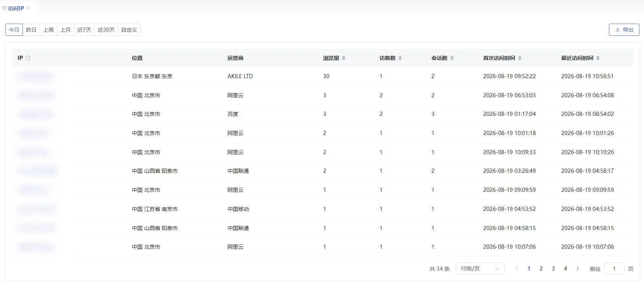This screenshot has height=296, width=644.
Task: Select the 自定义 date range
Action: point(129,30)
